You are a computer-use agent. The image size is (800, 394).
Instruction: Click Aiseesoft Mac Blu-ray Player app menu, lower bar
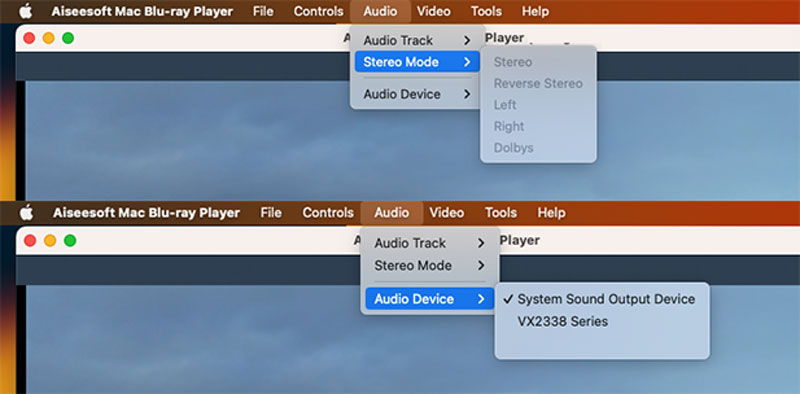coord(146,212)
